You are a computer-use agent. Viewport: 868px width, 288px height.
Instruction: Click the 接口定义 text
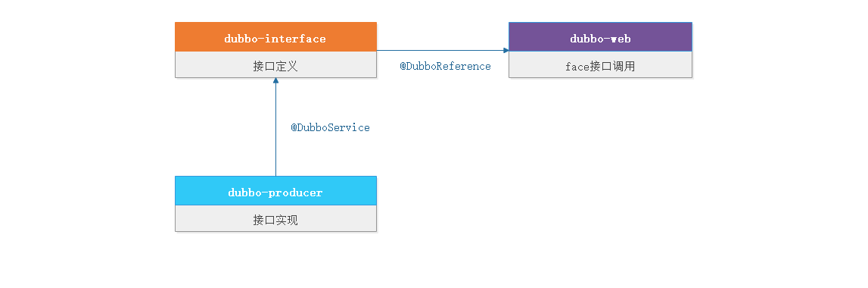click(275, 67)
